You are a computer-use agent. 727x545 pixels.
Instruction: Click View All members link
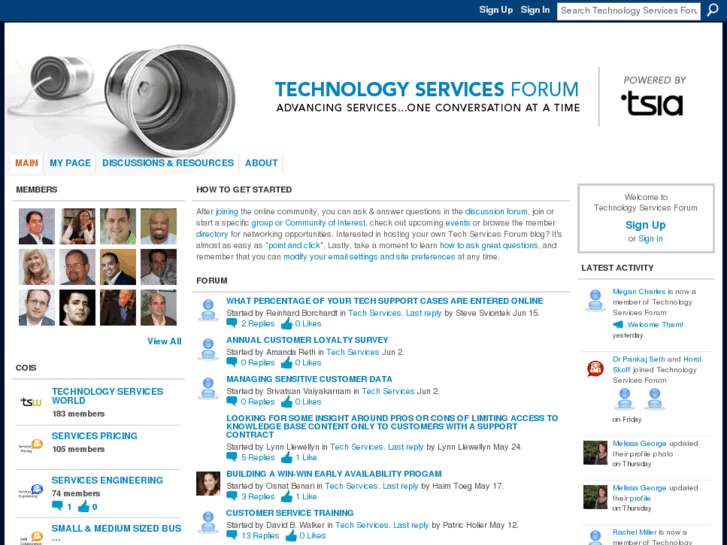coord(164,341)
